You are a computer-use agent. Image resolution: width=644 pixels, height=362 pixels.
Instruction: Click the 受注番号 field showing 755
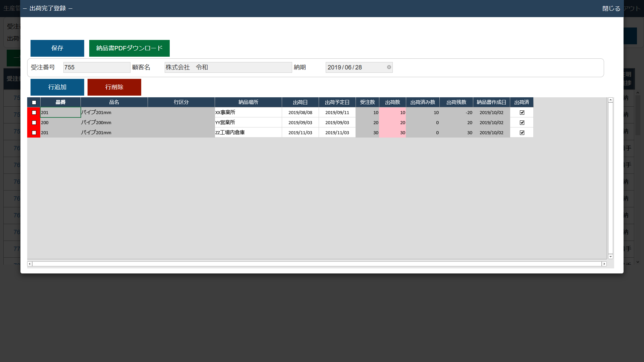[97, 67]
